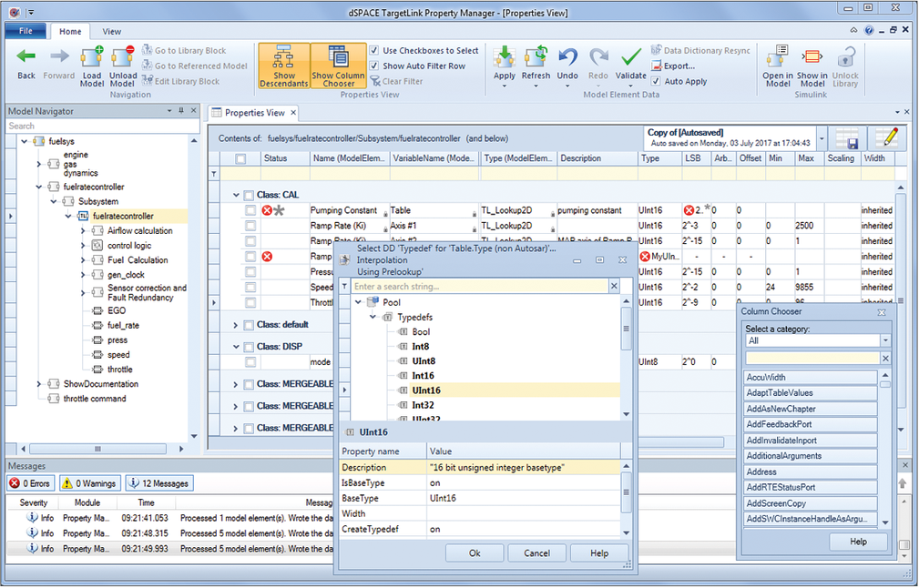The height and width of the screenshot is (588, 919).
Task: Open the File menu
Action: pyautogui.click(x=26, y=31)
